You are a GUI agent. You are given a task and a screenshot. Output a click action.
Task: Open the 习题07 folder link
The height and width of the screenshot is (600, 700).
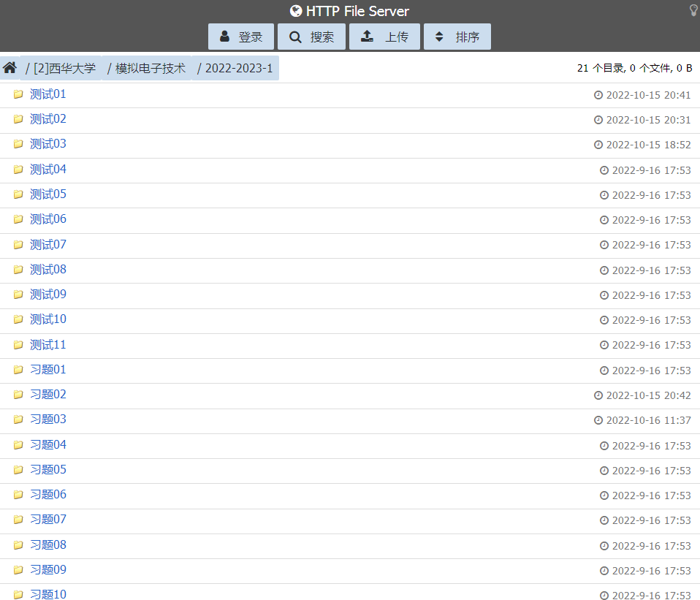(x=47, y=520)
